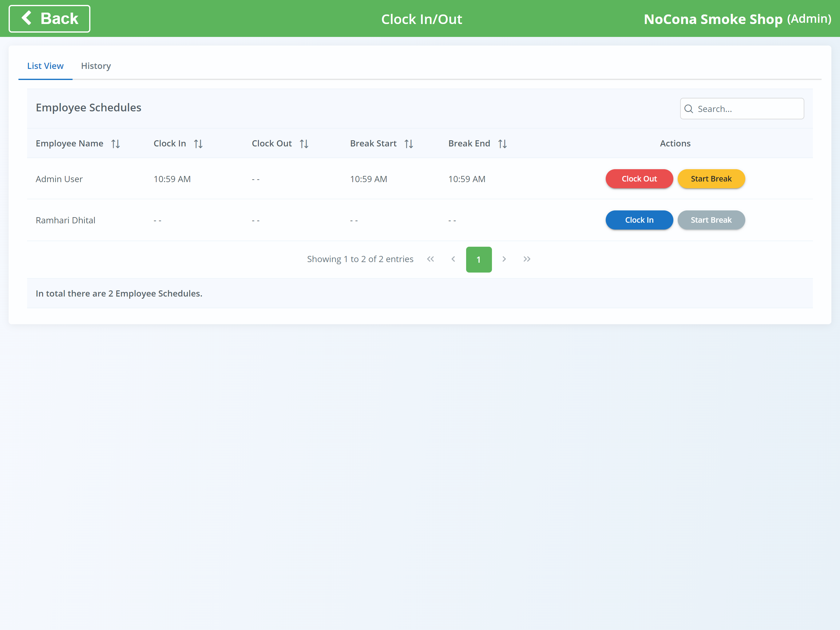
Task: Click the Break End column header text
Action: pos(469,144)
